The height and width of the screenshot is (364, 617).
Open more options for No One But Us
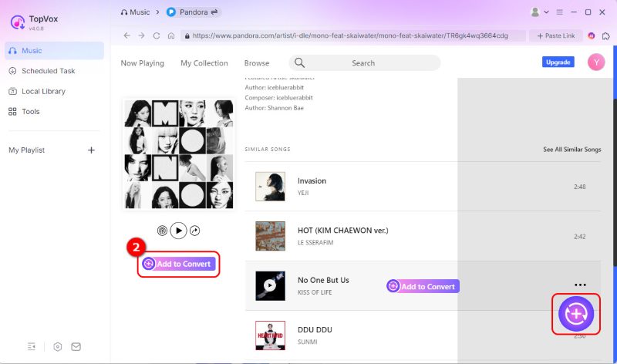click(x=580, y=285)
